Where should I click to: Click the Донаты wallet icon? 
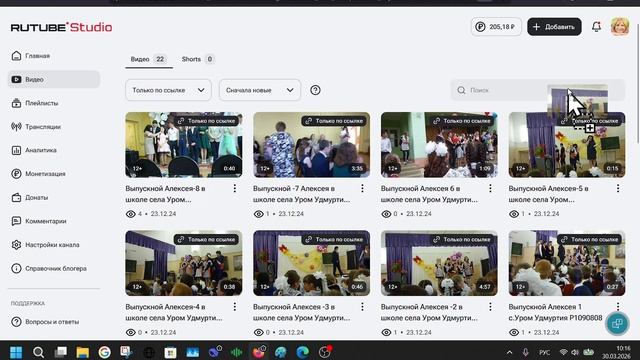[16, 198]
